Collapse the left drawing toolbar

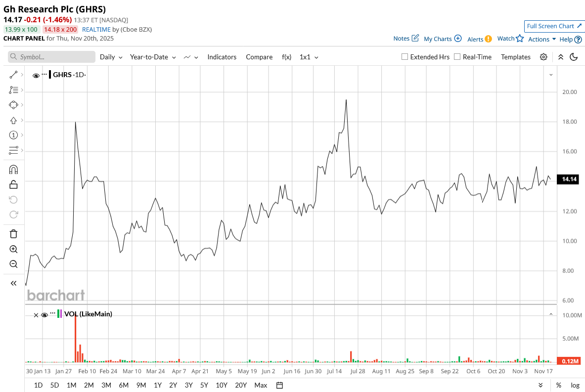point(13,283)
